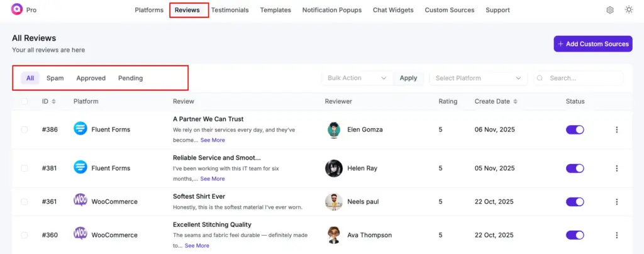
Task: Open Support navigation item
Action: [x=498, y=10]
